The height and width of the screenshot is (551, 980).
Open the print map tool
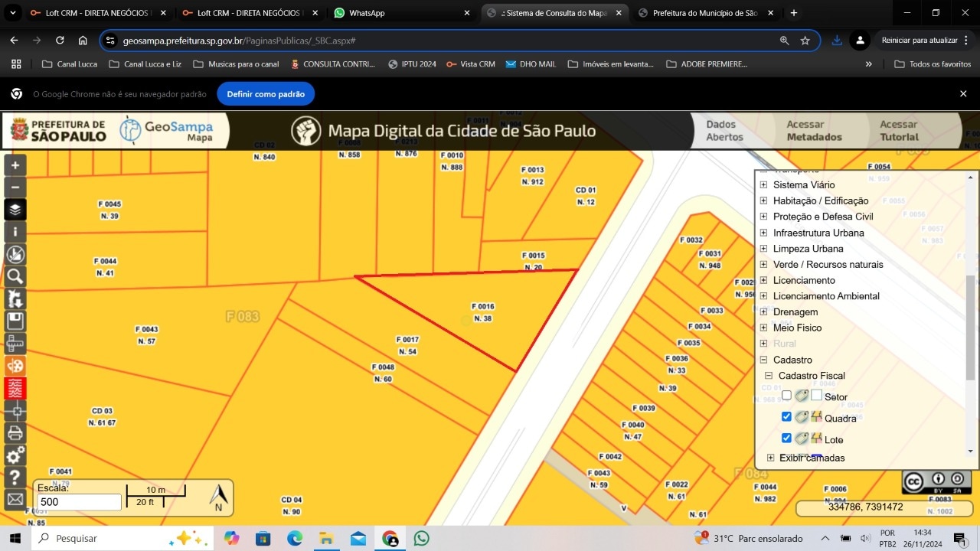(x=15, y=433)
